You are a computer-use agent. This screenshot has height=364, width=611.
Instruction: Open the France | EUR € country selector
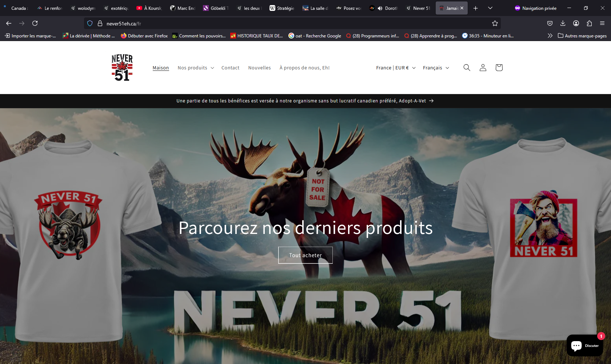click(x=396, y=68)
